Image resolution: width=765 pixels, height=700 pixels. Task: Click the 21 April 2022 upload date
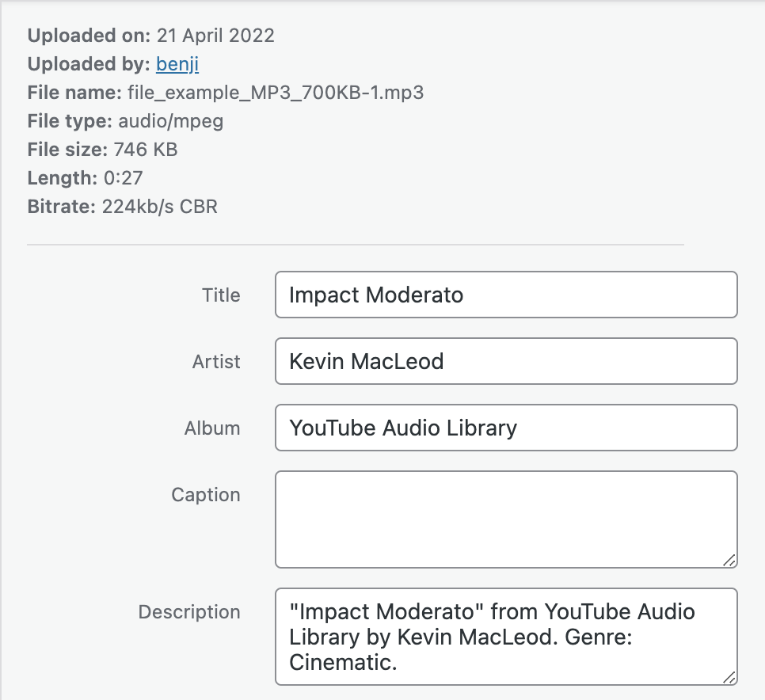click(215, 36)
